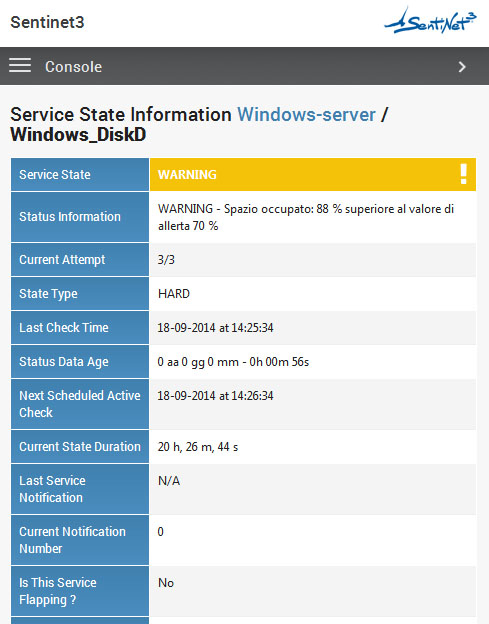Open the Windows-server host link

pyautogui.click(x=306, y=115)
